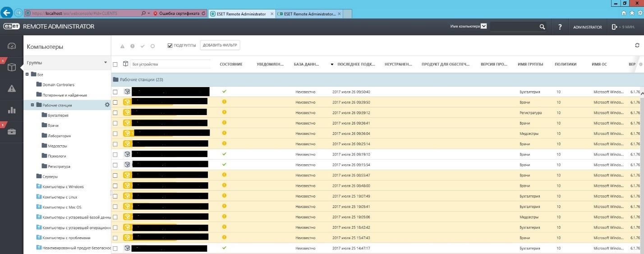Open Threats warning triangle in sidebar
Screen dimensions: 644x254
[12, 88]
